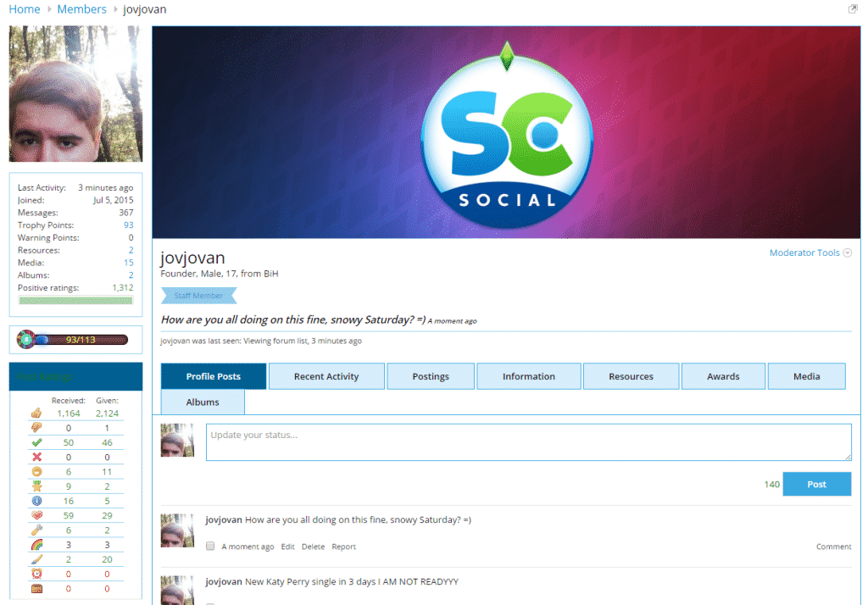Switch to the Recent Activity tab
Viewport: 868px width, 605px height.
point(326,376)
